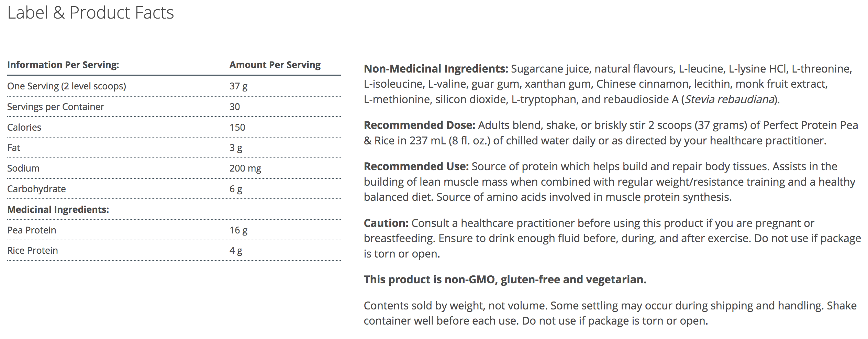The image size is (868, 339).
Task: Click the Servings per Container label
Action: 56,107
